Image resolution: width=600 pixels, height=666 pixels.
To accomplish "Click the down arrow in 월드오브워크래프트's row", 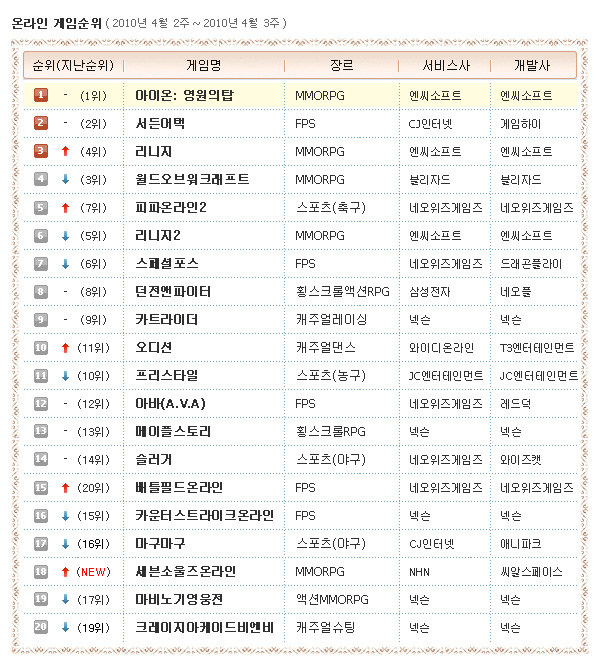I will pos(65,179).
